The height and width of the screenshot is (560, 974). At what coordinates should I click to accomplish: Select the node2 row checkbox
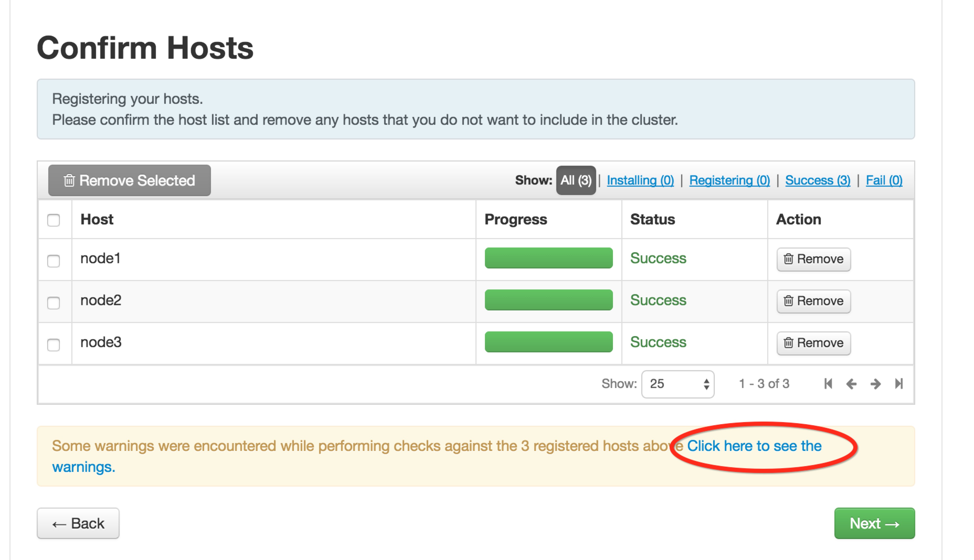(54, 303)
